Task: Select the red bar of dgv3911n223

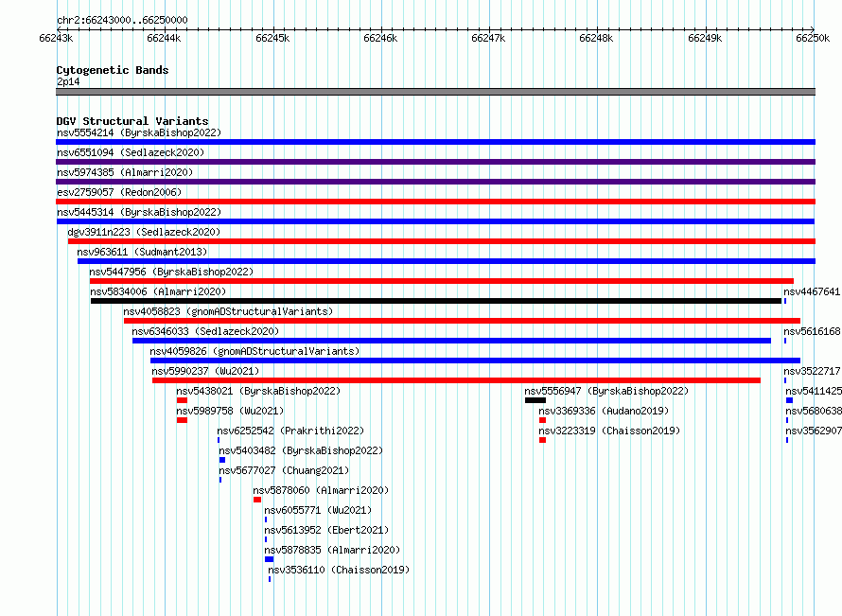Action: 442,241
